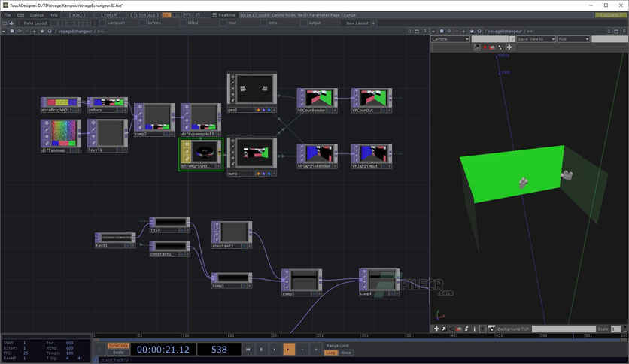Open the Dialogs menu
629x364 pixels.
tap(37, 14)
